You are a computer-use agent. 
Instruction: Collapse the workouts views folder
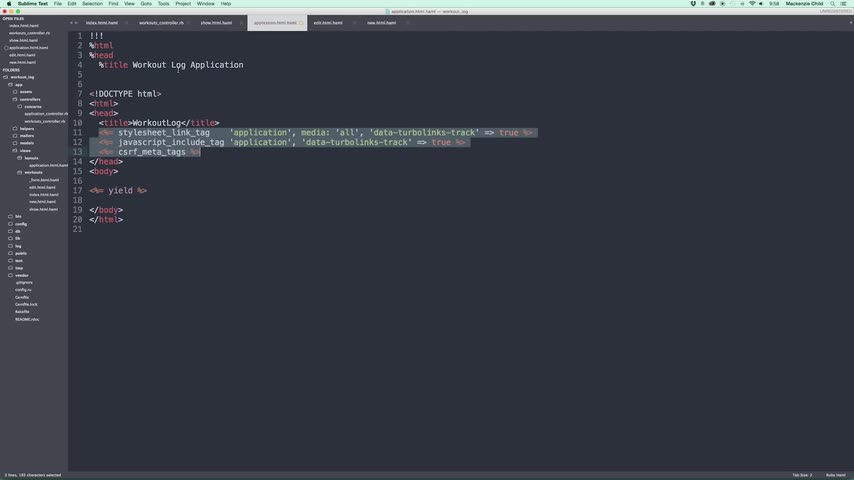(33, 173)
